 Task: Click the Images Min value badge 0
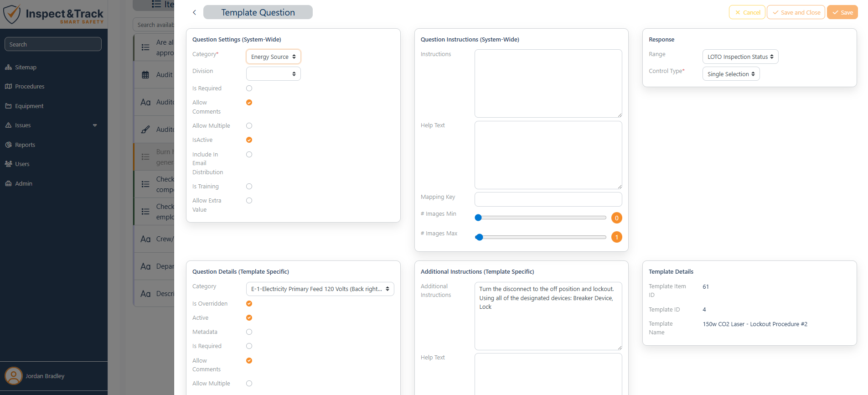(616, 218)
